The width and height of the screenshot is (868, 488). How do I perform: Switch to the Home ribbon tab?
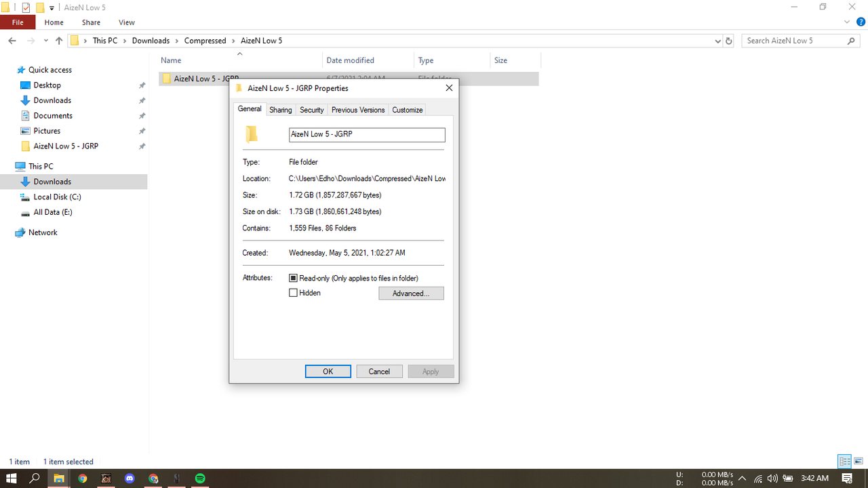(54, 22)
